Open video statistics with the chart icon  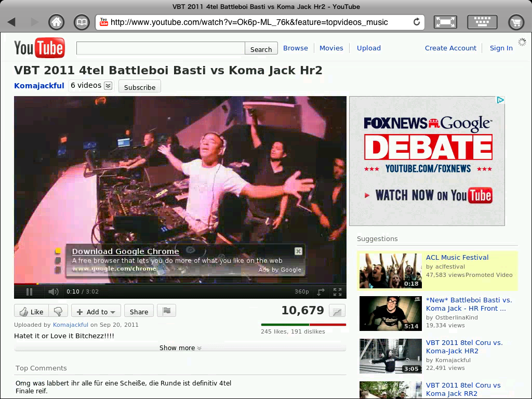(x=337, y=311)
